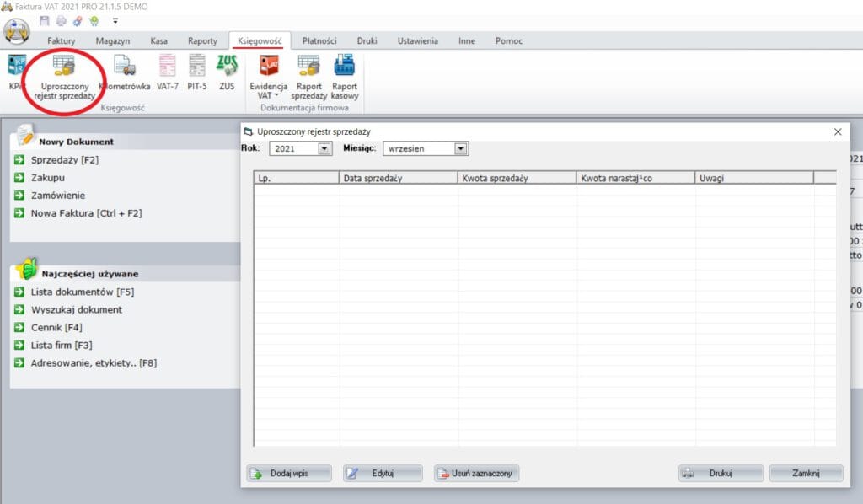The height and width of the screenshot is (504, 863).
Task: Select Nowa Faktura [Ctrl + F2] link
Action: point(86,213)
